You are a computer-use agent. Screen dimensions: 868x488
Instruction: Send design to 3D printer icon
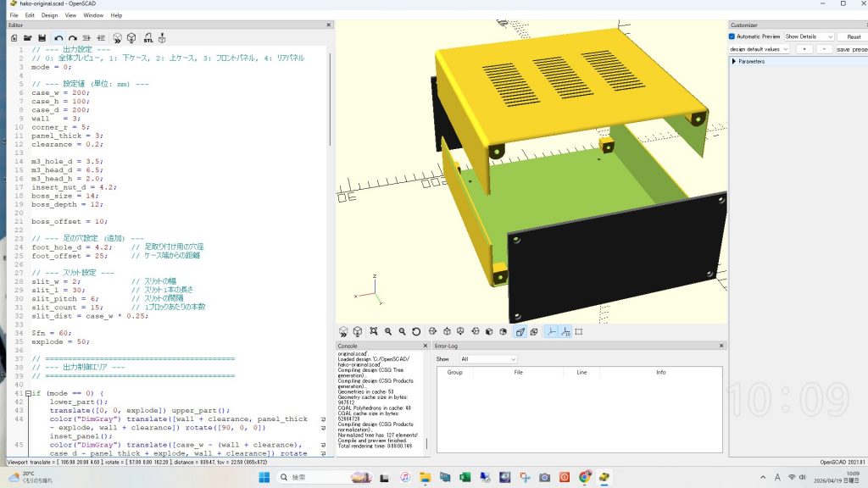pyautogui.click(x=162, y=38)
